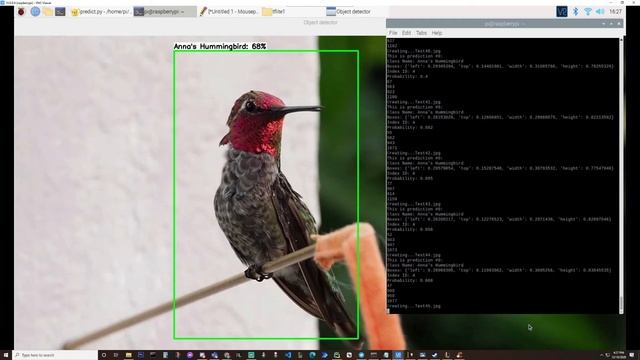Switch to the Untitled 1 Mousepad window
The height and width of the screenshot is (360, 640).
tap(229, 11)
